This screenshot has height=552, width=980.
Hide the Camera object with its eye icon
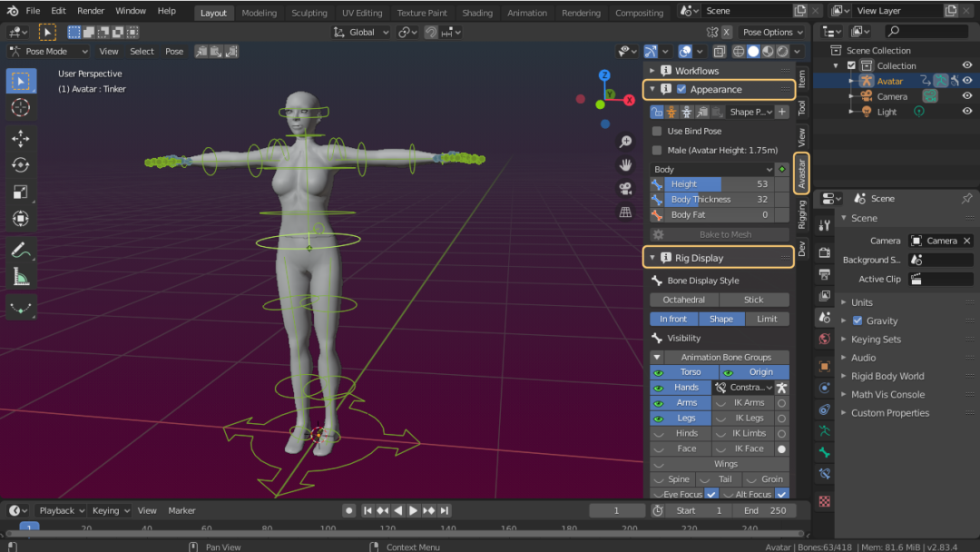[x=967, y=96]
